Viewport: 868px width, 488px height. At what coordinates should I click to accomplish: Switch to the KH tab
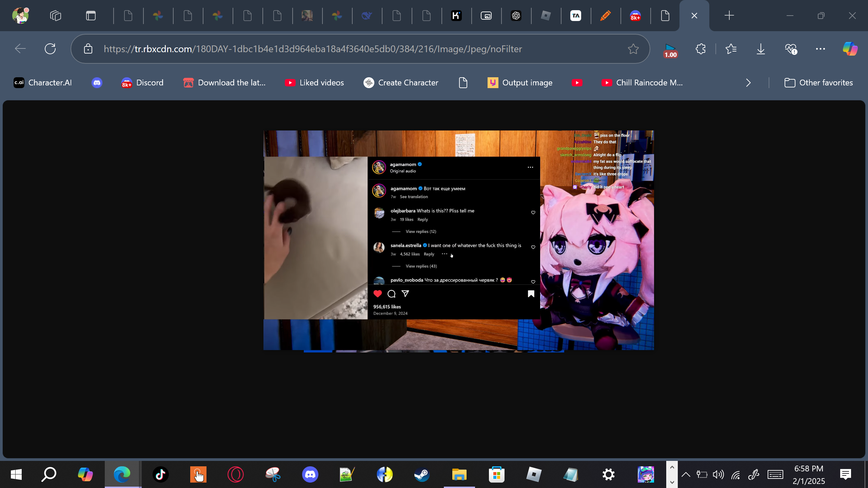click(x=456, y=16)
